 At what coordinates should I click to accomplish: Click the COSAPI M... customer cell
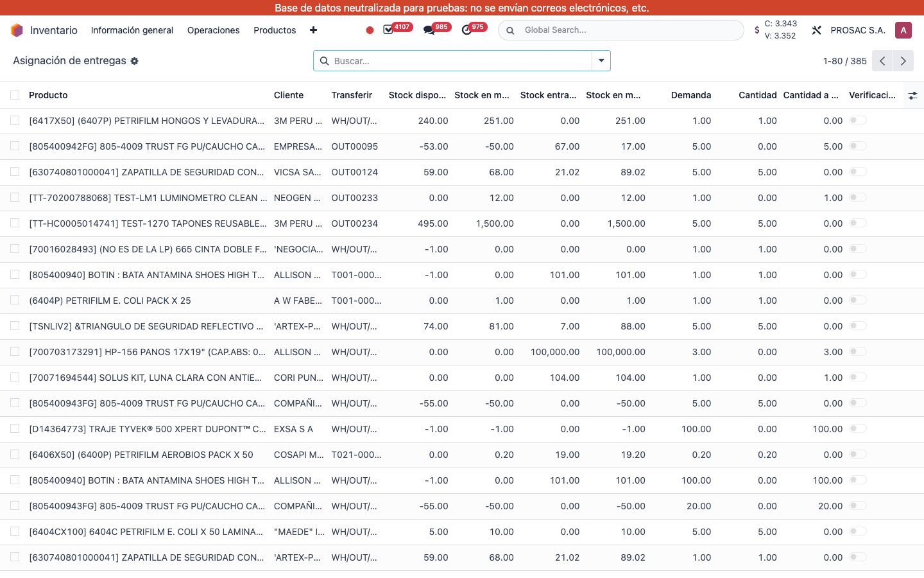[x=299, y=455]
